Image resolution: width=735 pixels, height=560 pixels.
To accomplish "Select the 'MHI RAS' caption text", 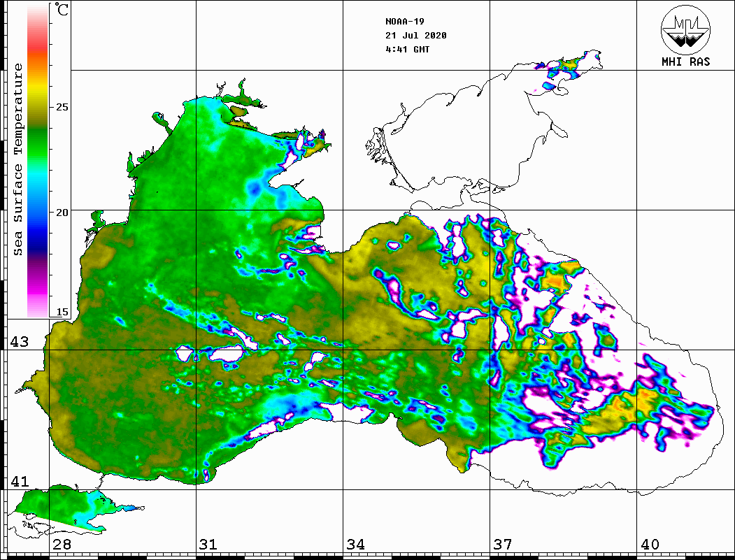I will pyautogui.click(x=685, y=62).
